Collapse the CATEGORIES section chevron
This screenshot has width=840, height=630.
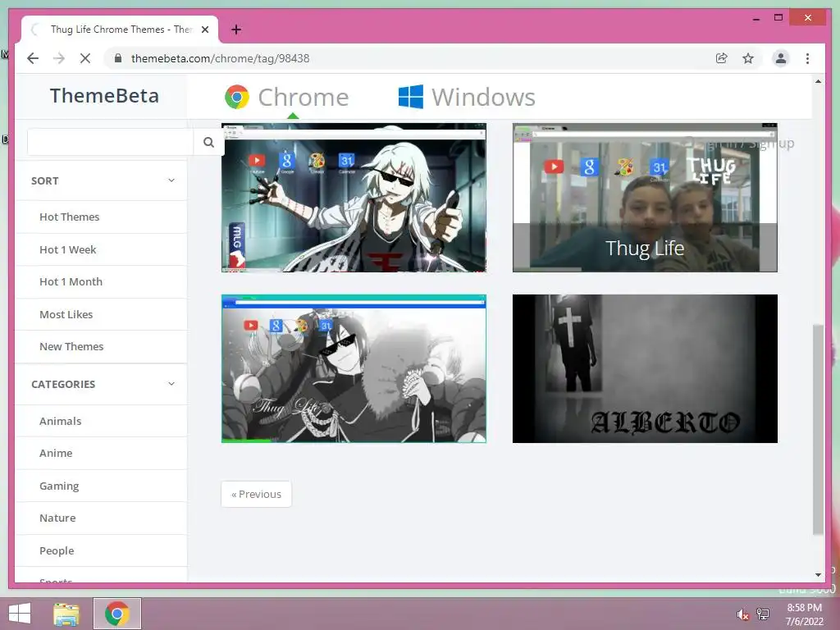point(171,384)
